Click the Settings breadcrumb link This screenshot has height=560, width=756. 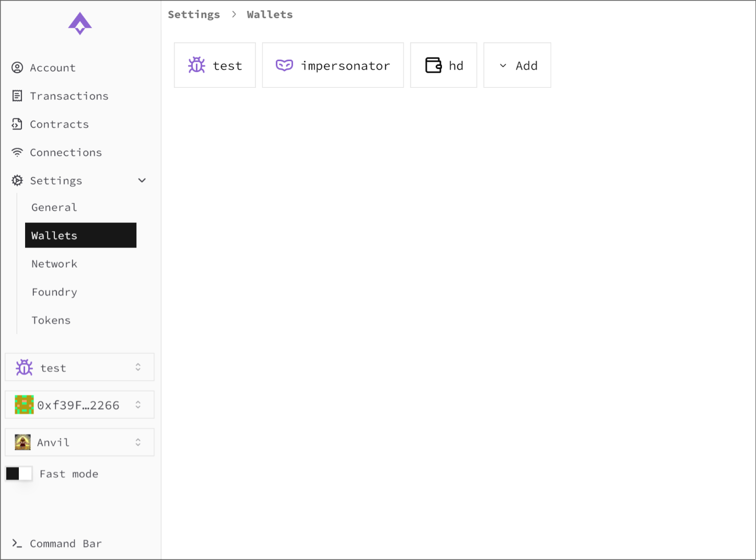coord(194,14)
